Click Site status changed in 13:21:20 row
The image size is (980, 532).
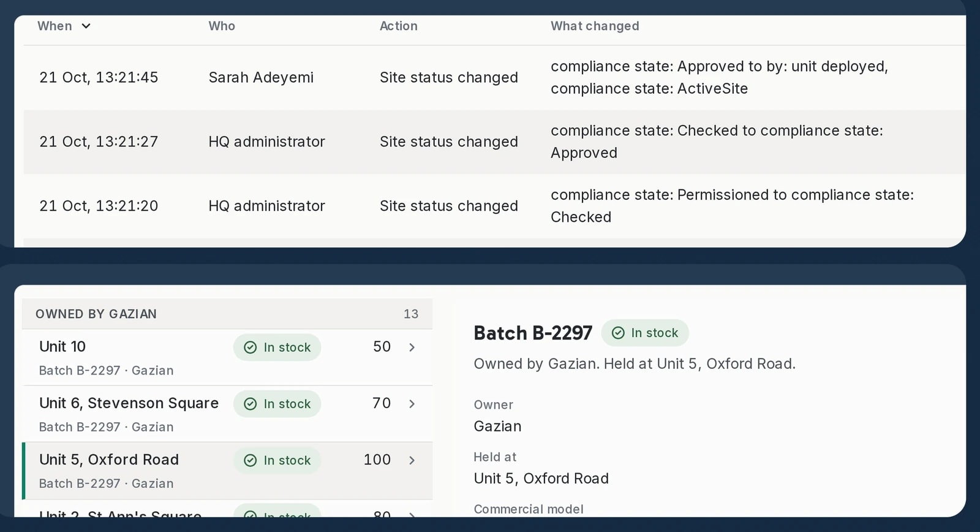click(449, 206)
